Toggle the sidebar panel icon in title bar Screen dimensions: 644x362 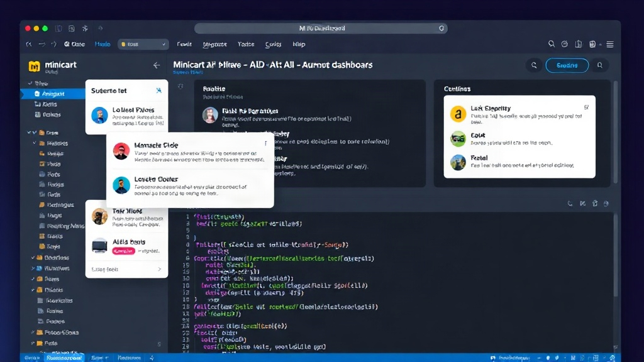coord(58,28)
